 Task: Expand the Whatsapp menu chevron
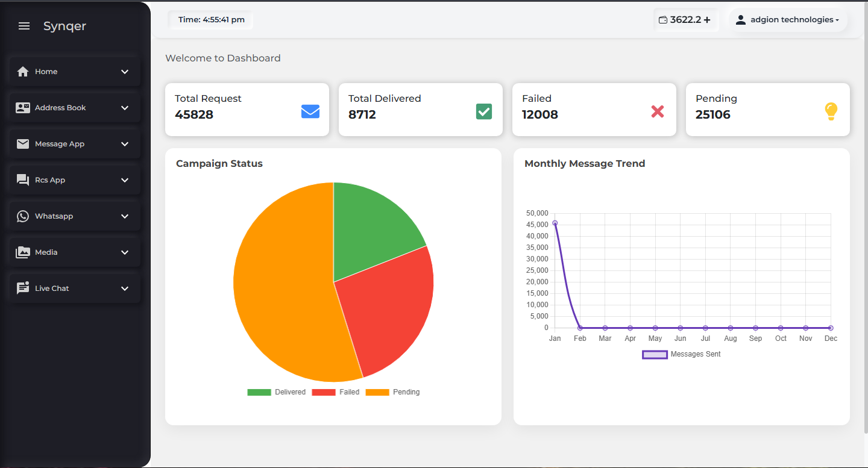click(125, 216)
